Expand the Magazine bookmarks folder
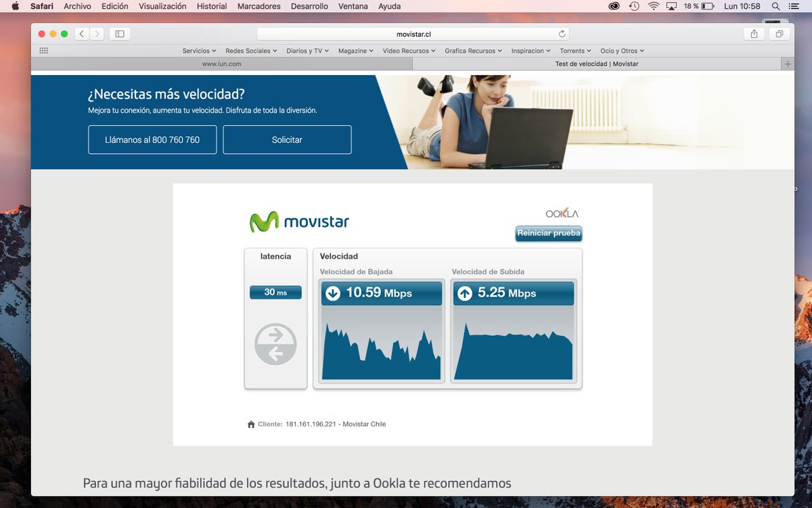Image resolution: width=812 pixels, height=508 pixels. (x=356, y=51)
